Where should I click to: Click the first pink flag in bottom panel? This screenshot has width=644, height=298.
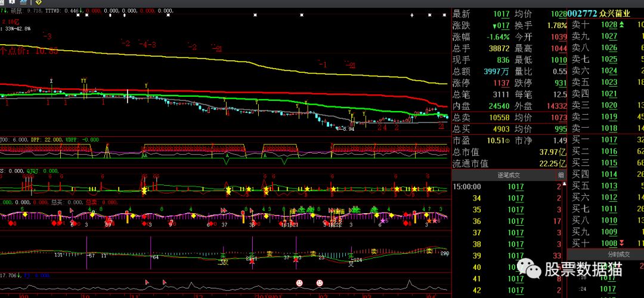coord(147,282)
